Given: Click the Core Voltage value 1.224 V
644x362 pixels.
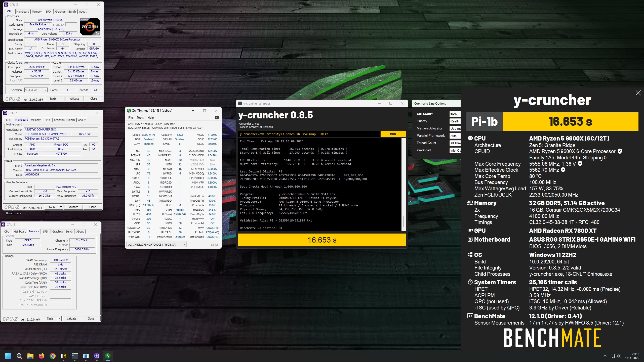Looking at the screenshot, I should [x=68, y=34].
